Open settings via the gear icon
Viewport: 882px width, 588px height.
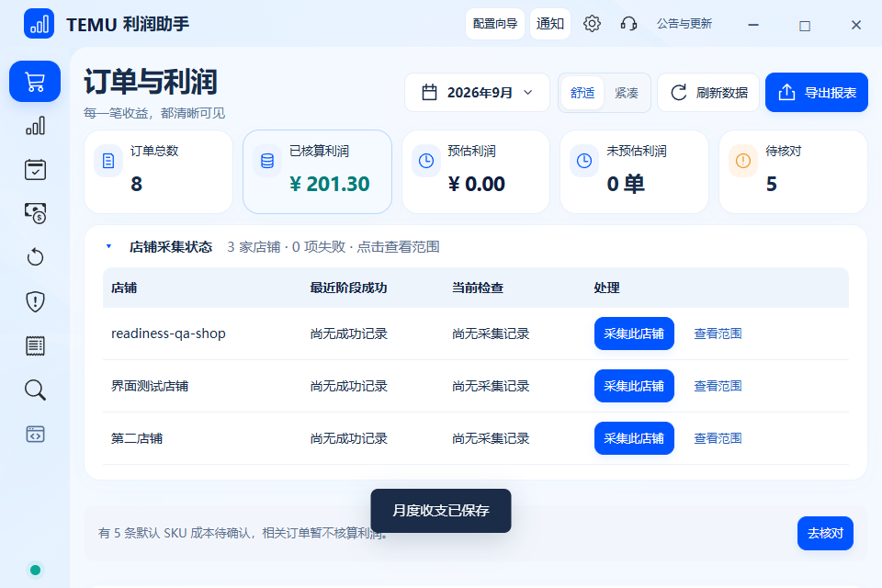[x=592, y=24]
